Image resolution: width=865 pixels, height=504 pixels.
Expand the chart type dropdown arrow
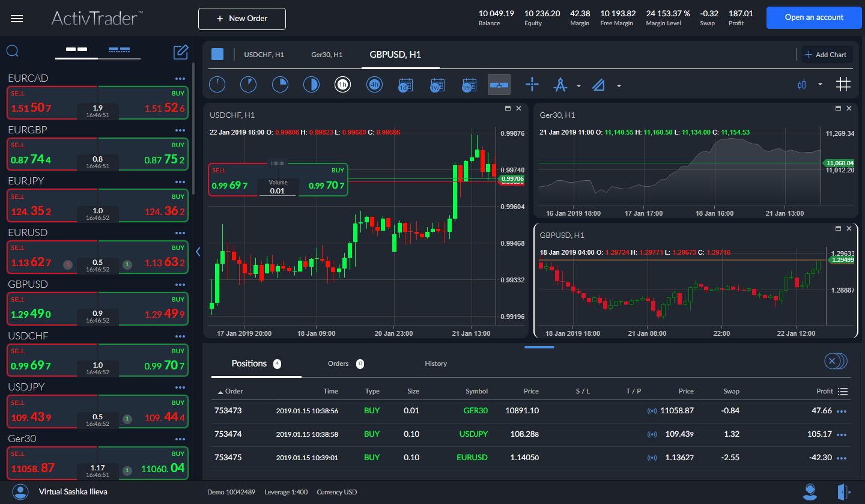820,85
